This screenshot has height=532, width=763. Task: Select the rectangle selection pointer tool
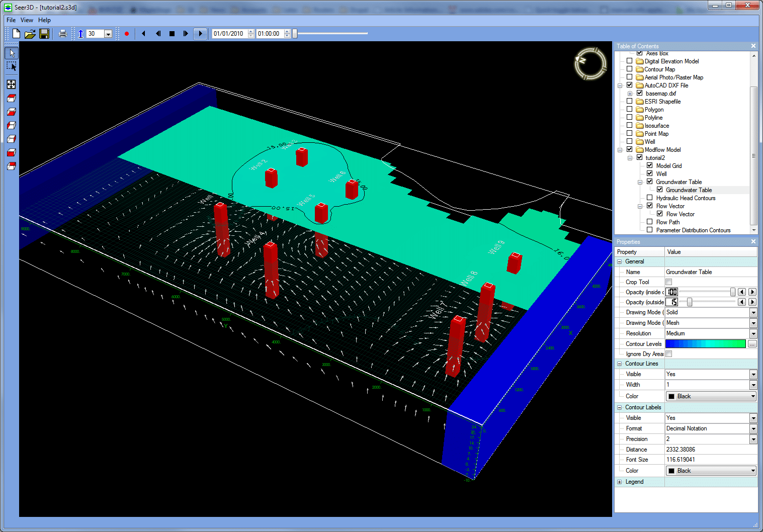click(x=11, y=66)
